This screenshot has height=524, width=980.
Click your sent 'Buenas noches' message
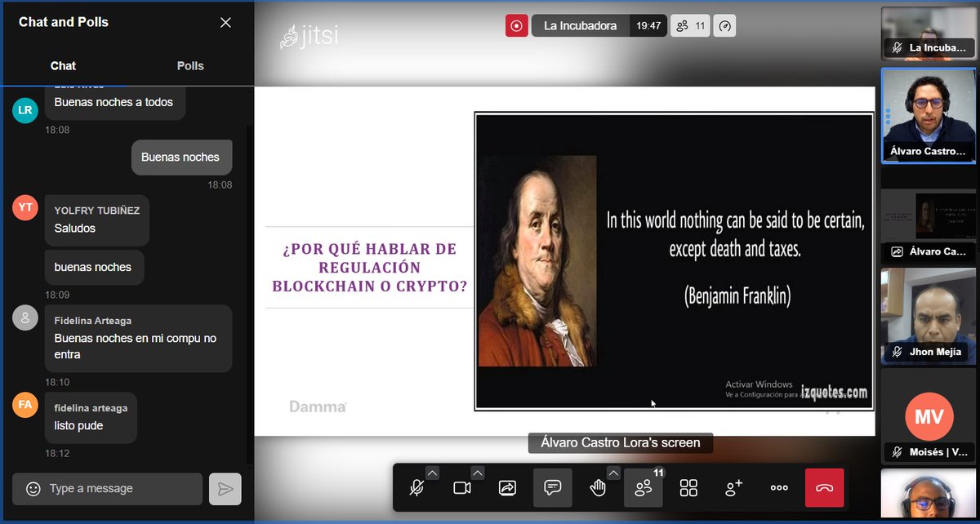[x=180, y=158]
